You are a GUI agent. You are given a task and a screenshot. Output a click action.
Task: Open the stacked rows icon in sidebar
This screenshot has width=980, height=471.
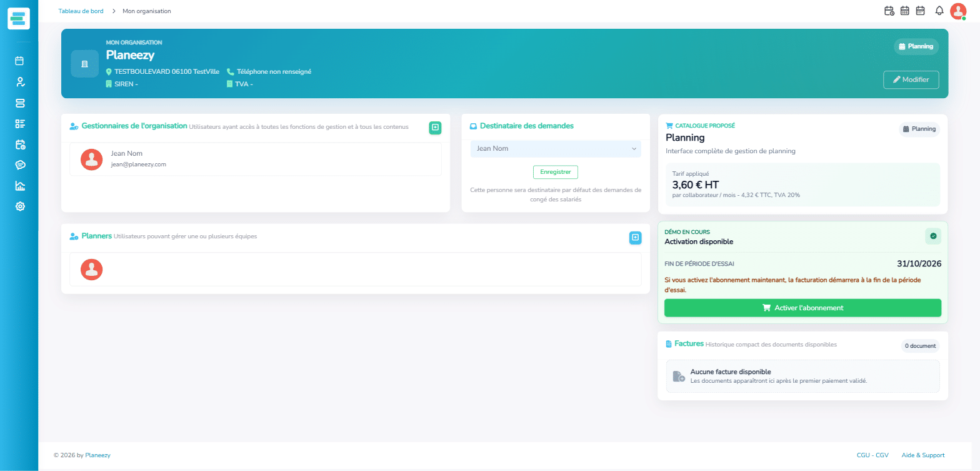point(19,103)
